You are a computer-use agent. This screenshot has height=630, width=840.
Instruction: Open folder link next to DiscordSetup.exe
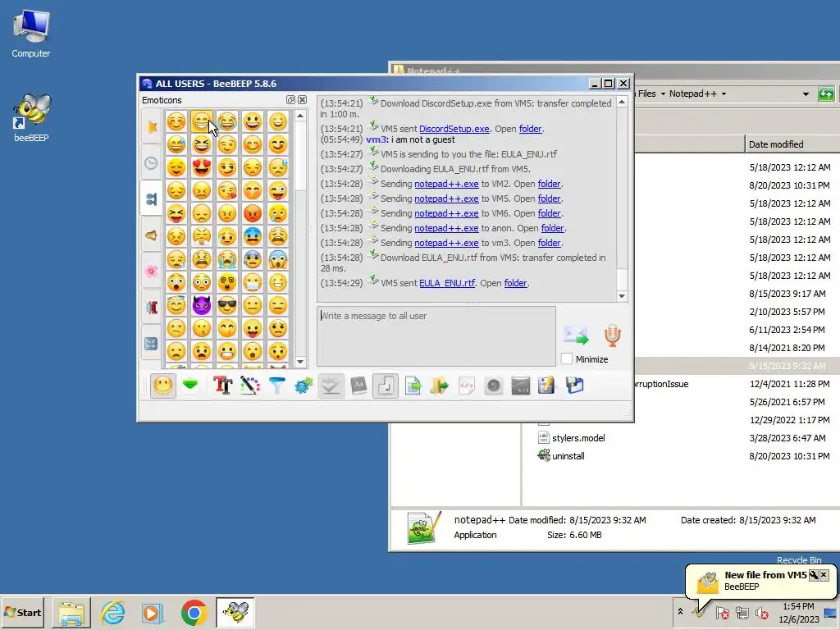[x=531, y=129]
